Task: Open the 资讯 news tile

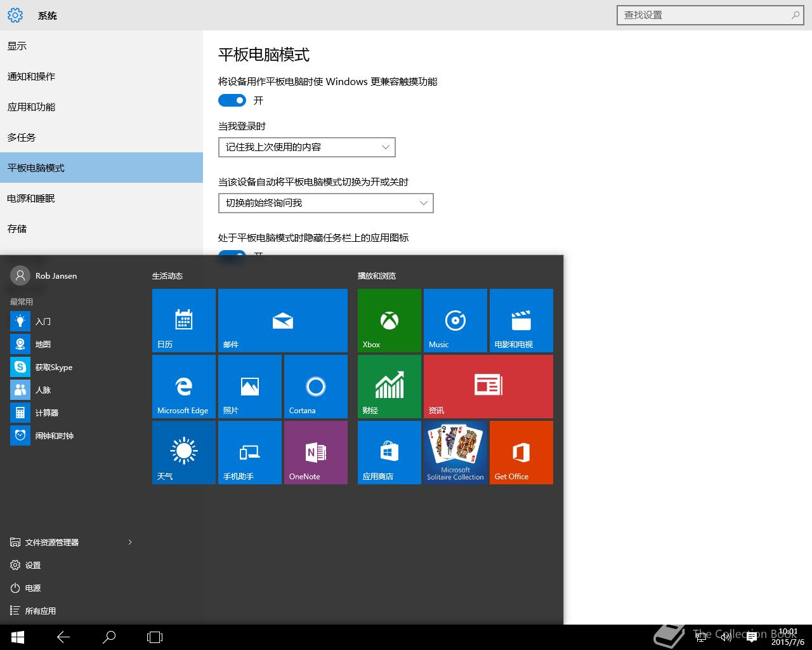Action: [488, 387]
